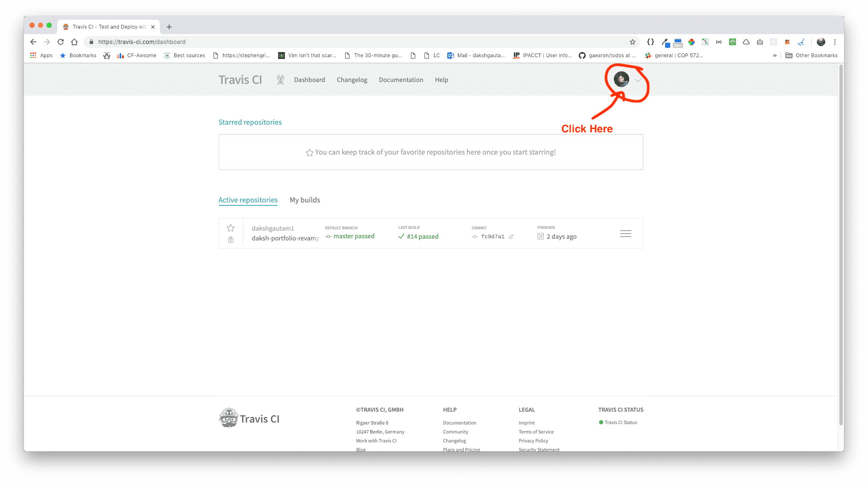Screen dimensions: 868x483
Task: Go to the Changelog nav item
Action: [352, 80]
